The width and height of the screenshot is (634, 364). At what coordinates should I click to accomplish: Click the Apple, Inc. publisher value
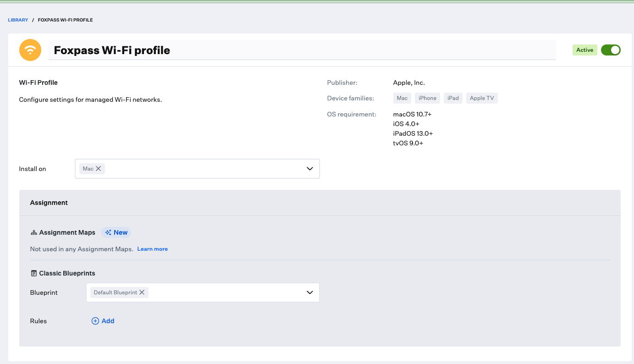point(409,83)
